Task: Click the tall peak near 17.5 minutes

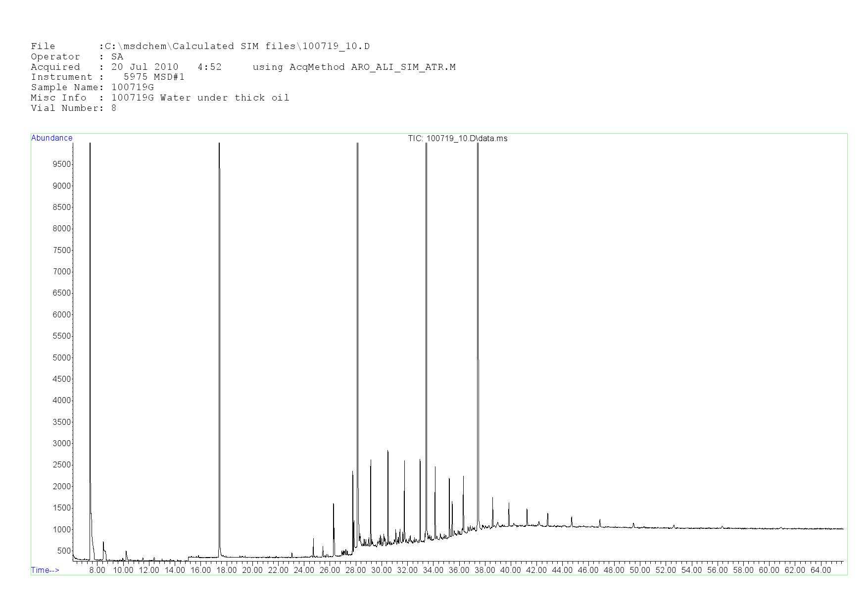Action: (219, 297)
